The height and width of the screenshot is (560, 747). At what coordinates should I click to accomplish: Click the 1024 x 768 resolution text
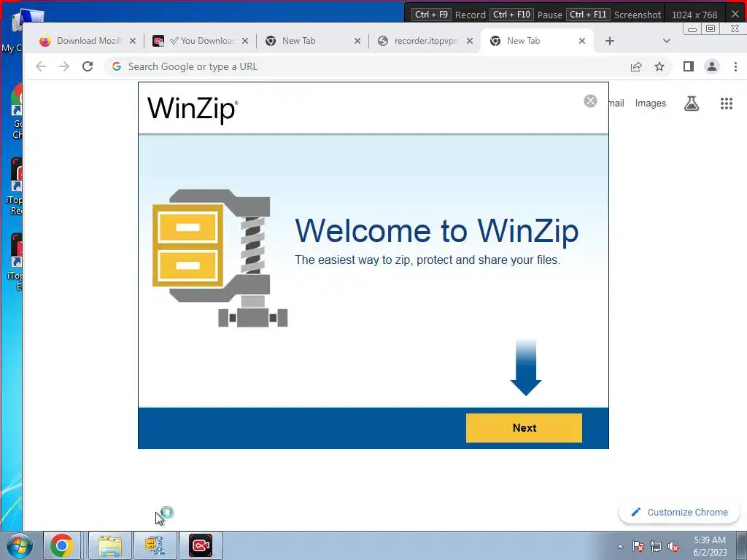click(694, 15)
